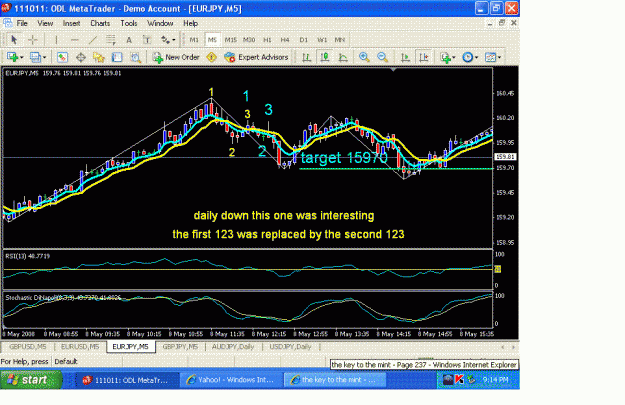Open 'the key to the mint' taskbar button
This screenshot has width=625, height=405.
[x=334, y=380]
